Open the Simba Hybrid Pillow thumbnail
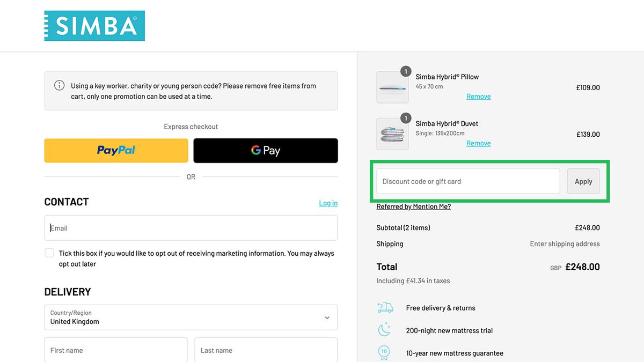 point(392,87)
